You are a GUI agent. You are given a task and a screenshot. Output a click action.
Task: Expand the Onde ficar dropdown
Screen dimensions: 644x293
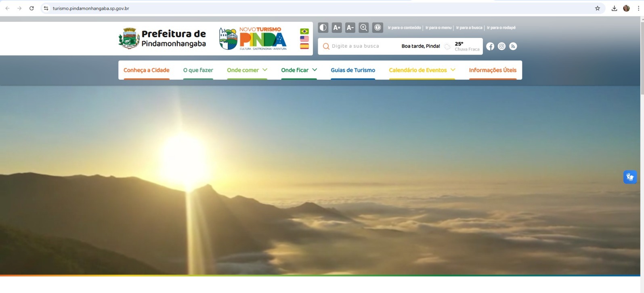(315, 70)
